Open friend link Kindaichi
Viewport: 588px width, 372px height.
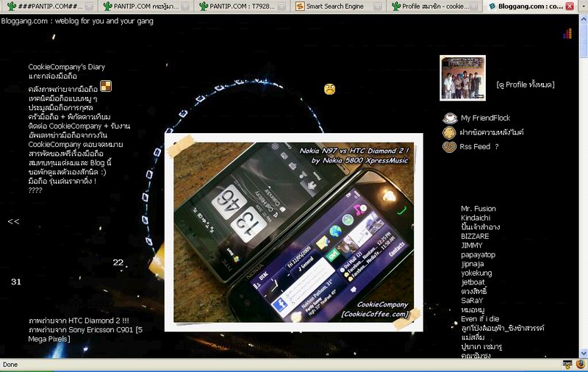pyautogui.click(x=476, y=218)
